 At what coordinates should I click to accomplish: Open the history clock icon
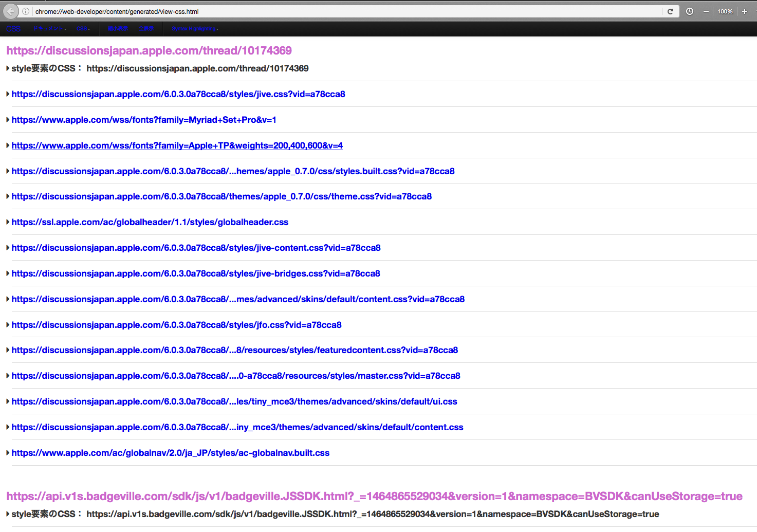690,11
